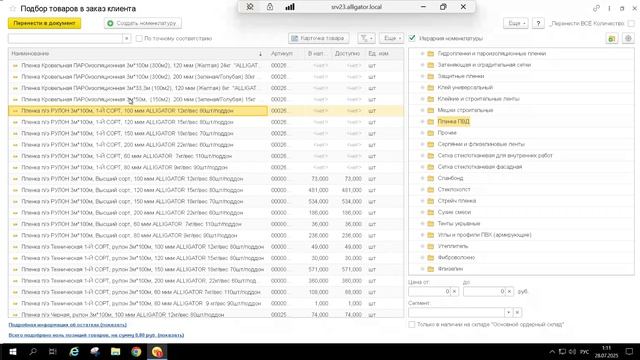Screen dimensions: 640x360
Task: Clear the "Цена от" field with X
Action: (x=454, y=291)
